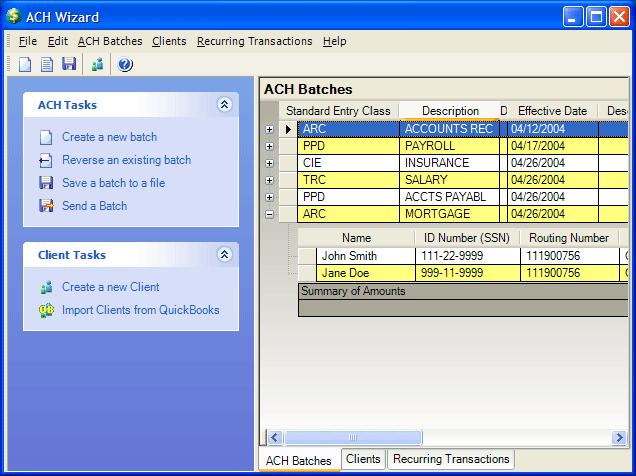This screenshot has width=636, height=476.
Task: Click the Save floppy disk toolbar icon
Action: (x=69, y=64)
